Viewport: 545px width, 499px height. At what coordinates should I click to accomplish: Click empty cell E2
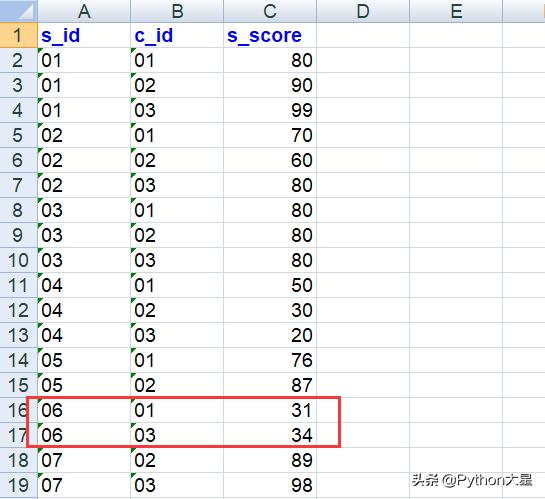tap(456, 60)
